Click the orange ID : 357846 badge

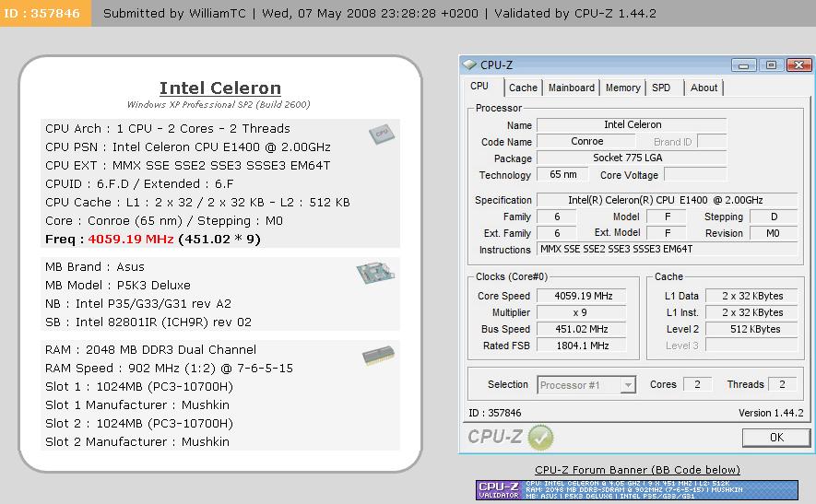(x=45, y=13)
